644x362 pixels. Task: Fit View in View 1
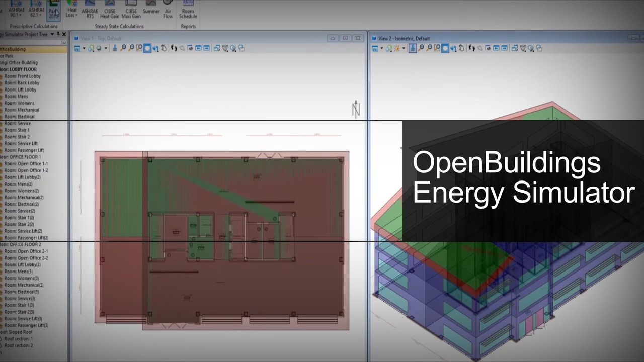pyautogui.click(x=147, y=48)
